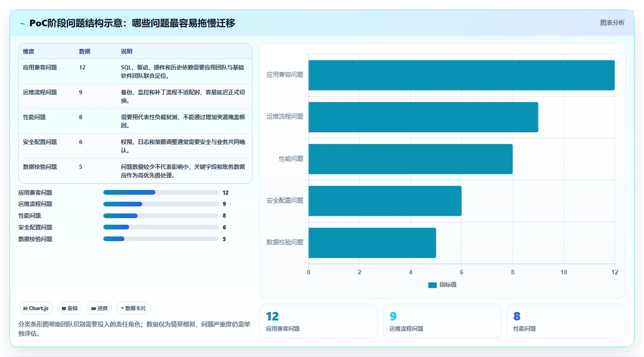Click the chart y-axis label 安全配置问题
Viewport: 644px width, 357px height.
(285, 200)
